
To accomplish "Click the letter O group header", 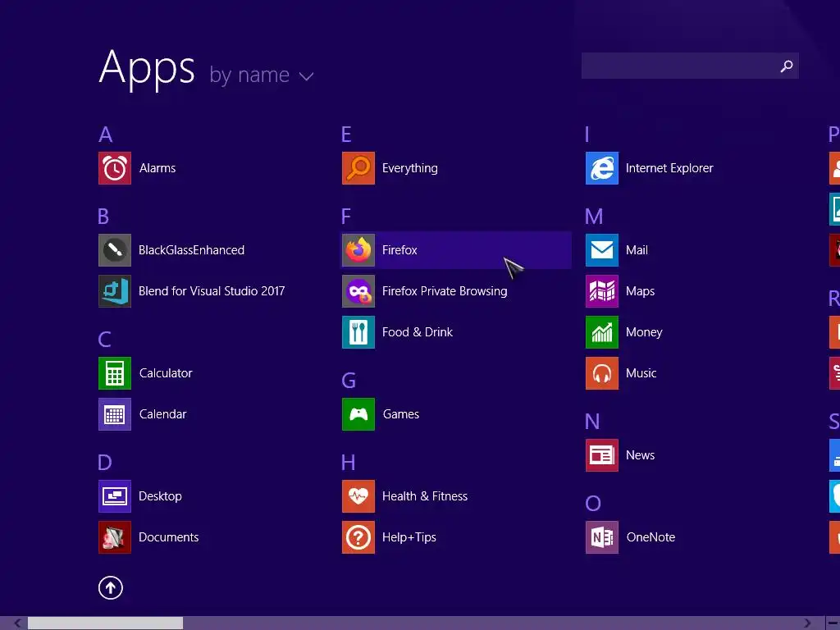I will [x=593, y=504].
